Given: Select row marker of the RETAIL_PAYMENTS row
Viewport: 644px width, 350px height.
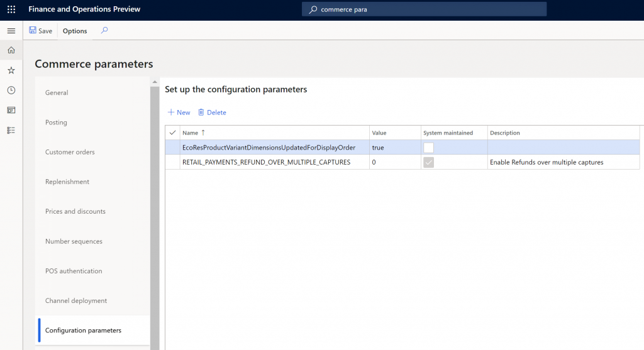Looking at the screenshot, I should tap(172, 162).
